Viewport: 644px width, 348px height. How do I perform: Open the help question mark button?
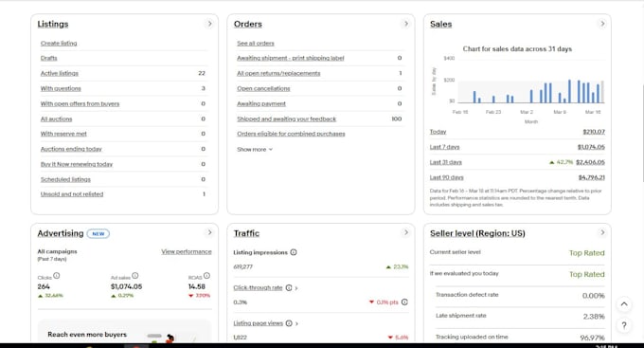pyautogui.click(x=624, y=325)
